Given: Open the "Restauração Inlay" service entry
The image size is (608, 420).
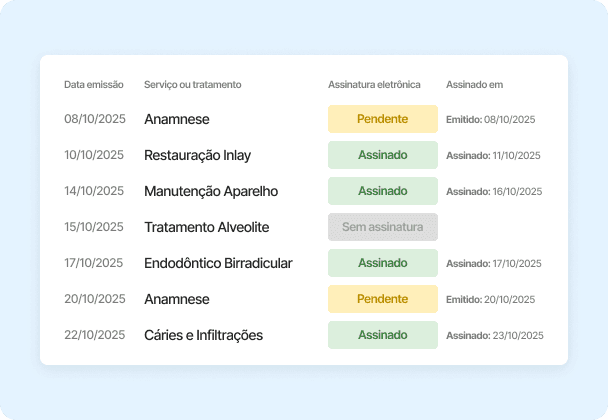Looking at the screenshot, I should click(197, 155).
